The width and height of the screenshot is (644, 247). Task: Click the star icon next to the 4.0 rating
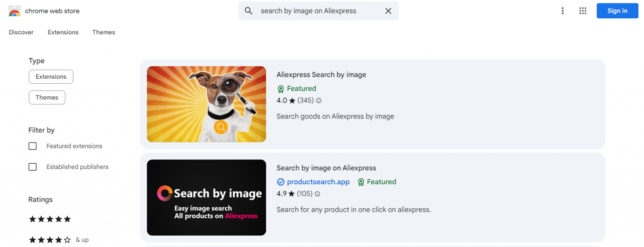(x=292, y=100)
